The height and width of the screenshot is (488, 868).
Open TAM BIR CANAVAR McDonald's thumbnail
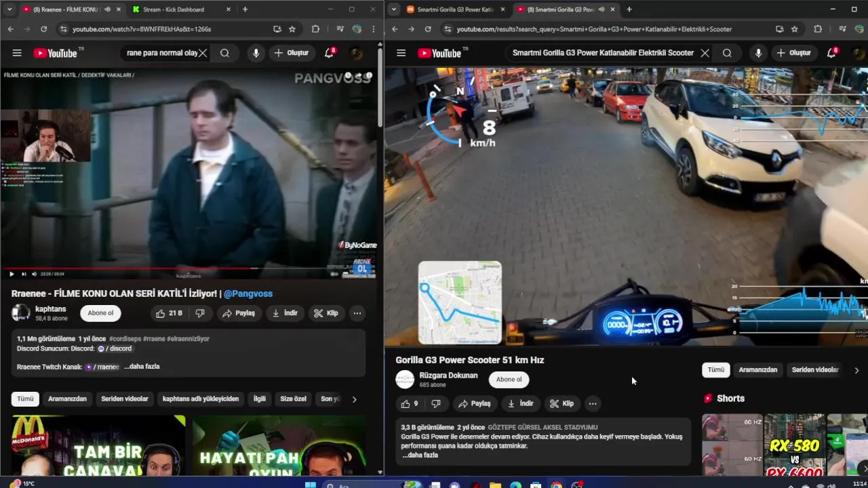click(x=98, y=446)
